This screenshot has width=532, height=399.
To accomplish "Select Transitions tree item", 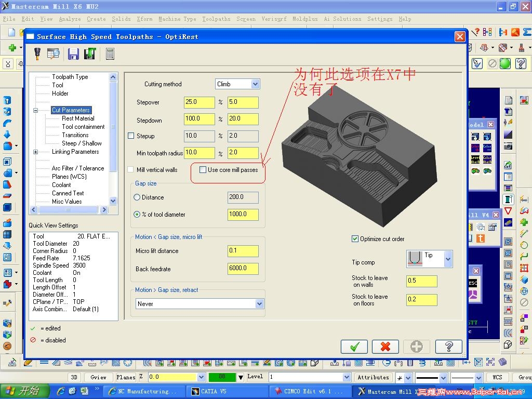I will (75, 135).
